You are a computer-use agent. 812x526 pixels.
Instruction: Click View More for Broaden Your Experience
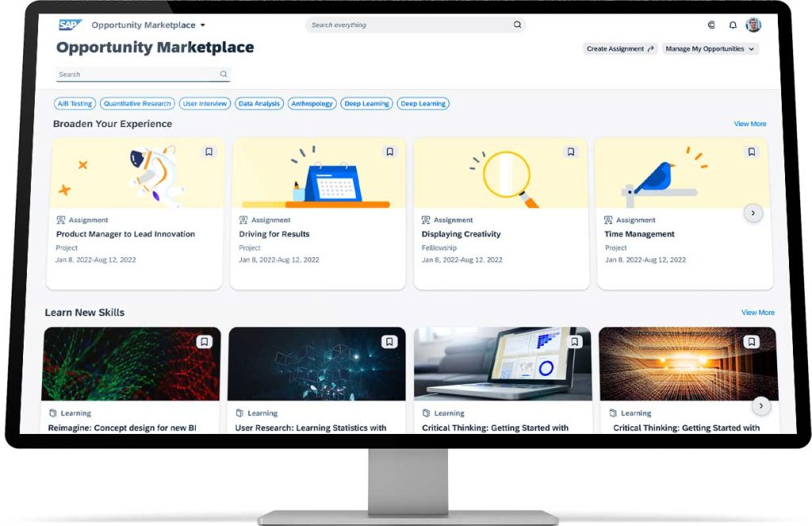click(749, 124)
